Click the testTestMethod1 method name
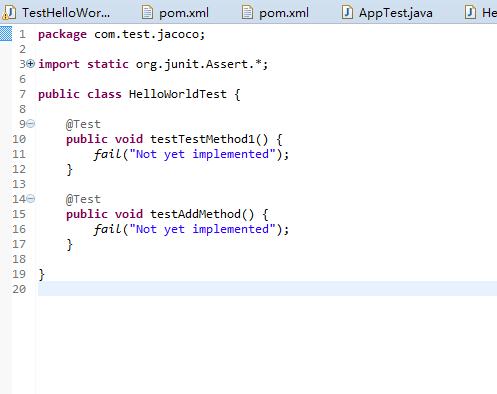This screenshot has width=497, height=394. pos(202,139)
